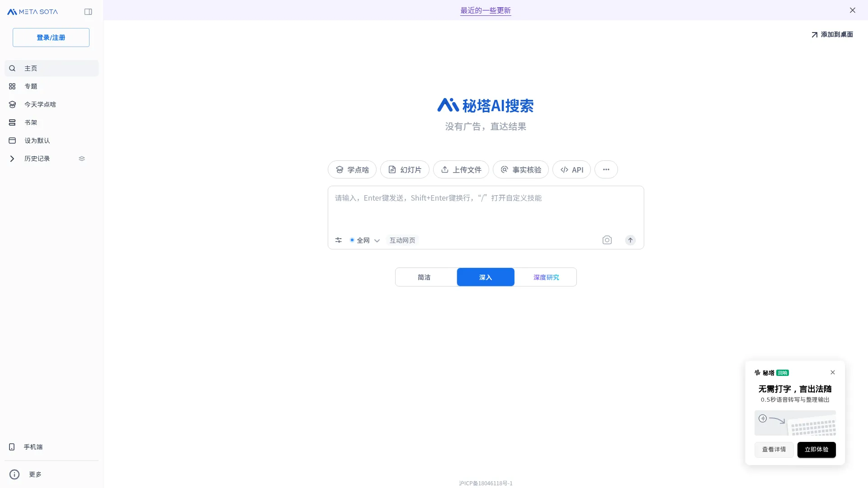Open the 最近的一些更新 link
Image resolution: width=868 pixels, height=488 pixels.
pos(486,10)
